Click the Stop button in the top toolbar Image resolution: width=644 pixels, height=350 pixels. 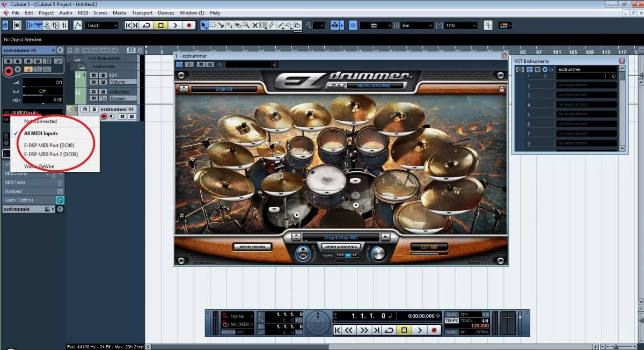tap(160, 25)
